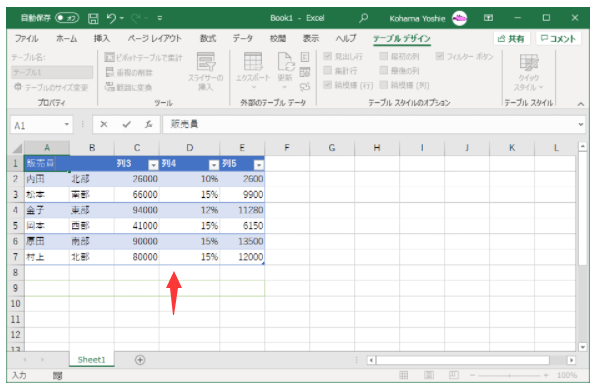Open ribbon display options icon
The height and width of the screenshot is (385, 595).
click(x=488, y=18)
